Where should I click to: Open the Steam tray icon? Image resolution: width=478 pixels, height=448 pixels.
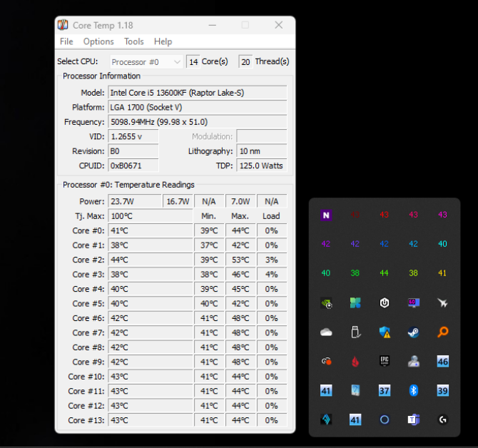click(414, 332)
